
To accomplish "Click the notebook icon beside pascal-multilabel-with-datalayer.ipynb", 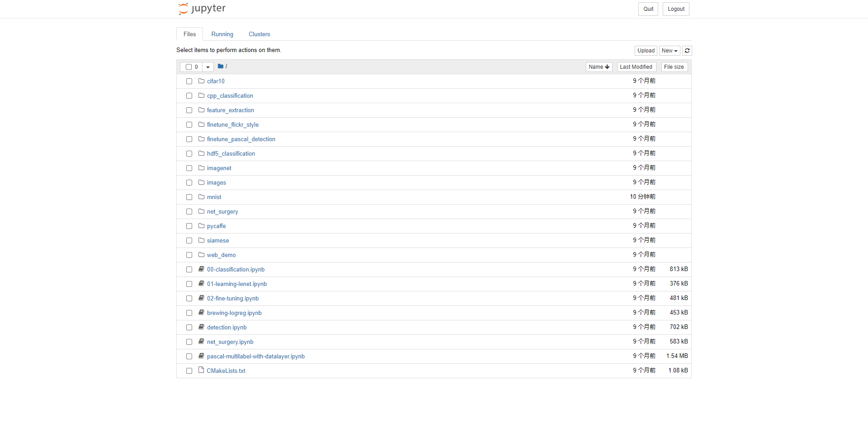I will (202, 356).
